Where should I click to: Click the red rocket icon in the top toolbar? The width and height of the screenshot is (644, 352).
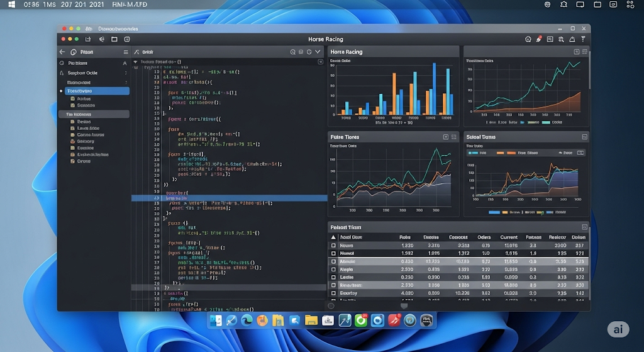[539, 39]
